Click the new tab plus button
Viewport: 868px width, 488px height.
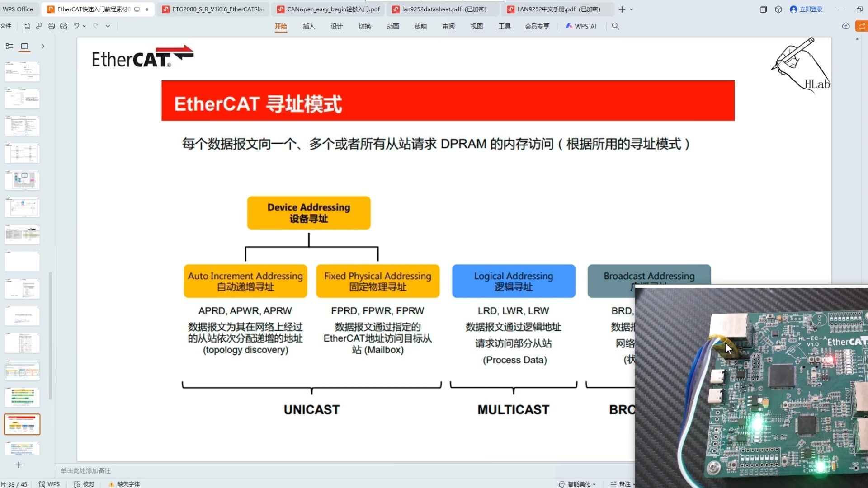(622, 9)
